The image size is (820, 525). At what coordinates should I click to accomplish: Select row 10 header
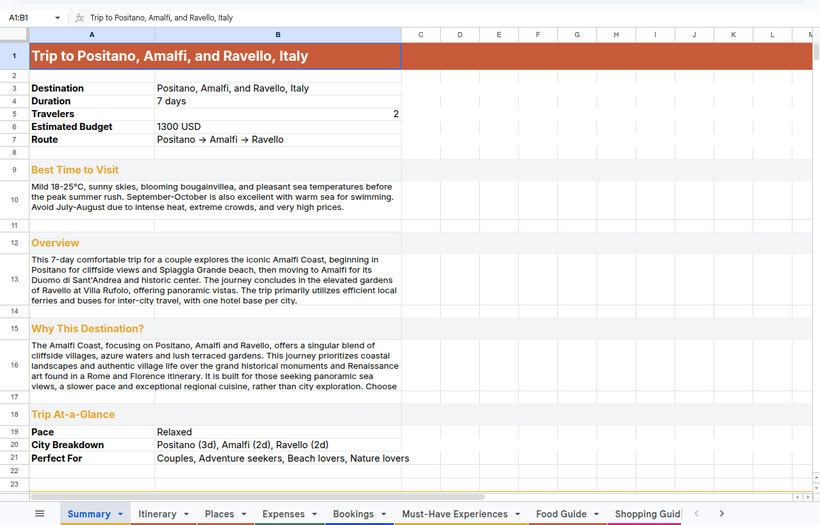pyautogui.click(x=14, y=200)
